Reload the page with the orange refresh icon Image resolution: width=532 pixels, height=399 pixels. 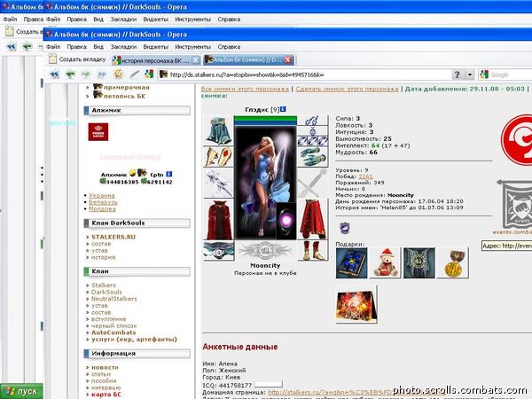(x=118, y=74)
